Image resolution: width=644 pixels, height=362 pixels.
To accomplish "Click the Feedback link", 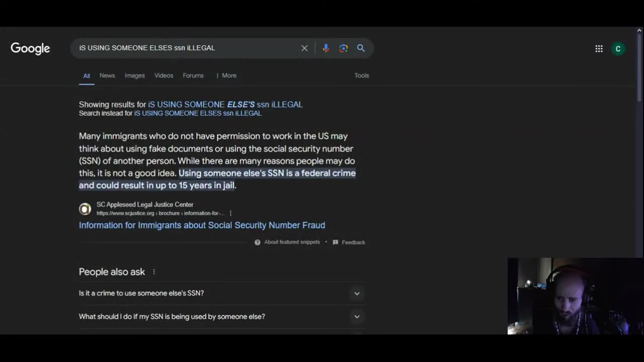I will click(x=353, y=242).
